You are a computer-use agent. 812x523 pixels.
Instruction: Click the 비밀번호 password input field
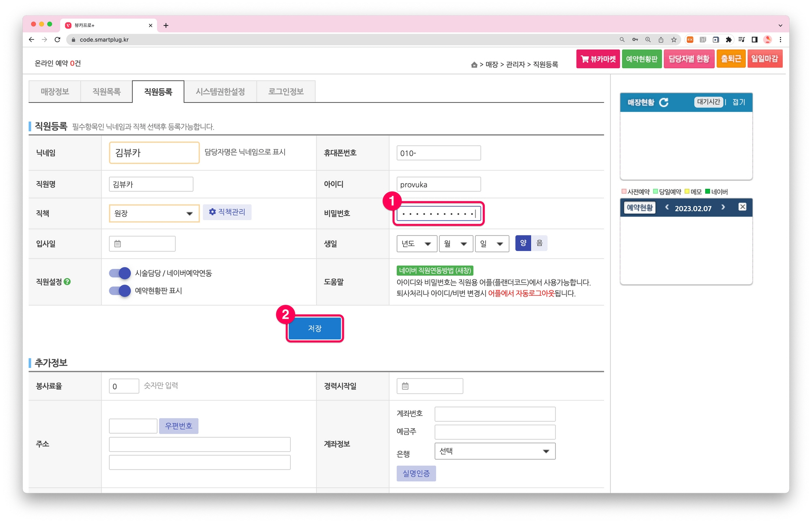click(x=438, y=214)
